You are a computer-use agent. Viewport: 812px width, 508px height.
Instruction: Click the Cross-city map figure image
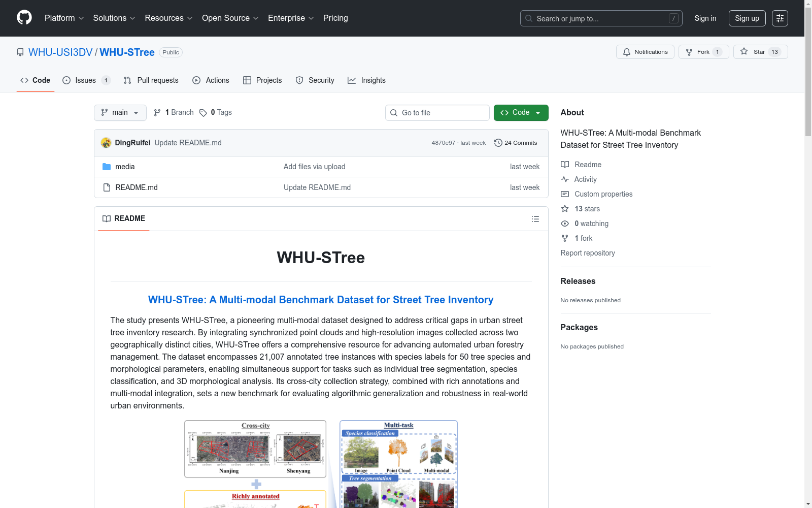pyautogui.click(x=255, y=449)
